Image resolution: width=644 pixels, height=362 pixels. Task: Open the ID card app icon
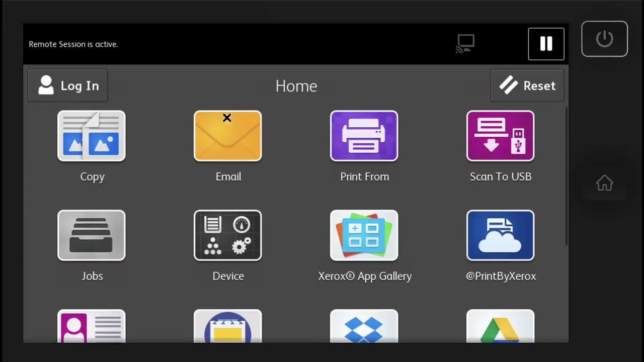92,326
